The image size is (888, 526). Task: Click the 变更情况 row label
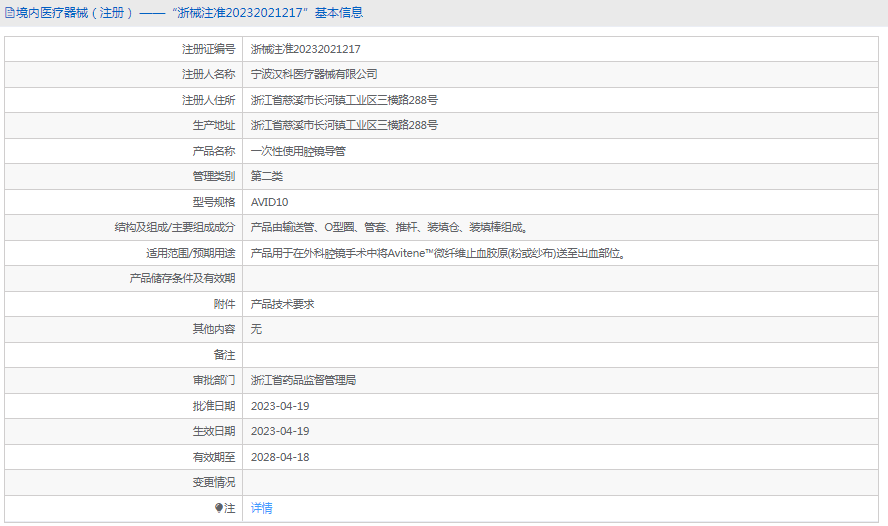point(214,482)
